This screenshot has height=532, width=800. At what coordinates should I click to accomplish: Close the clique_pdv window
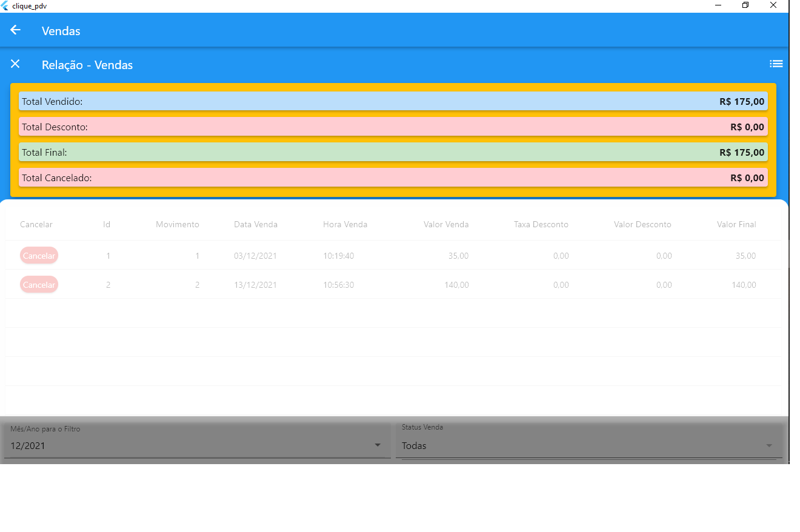[773, 5]
